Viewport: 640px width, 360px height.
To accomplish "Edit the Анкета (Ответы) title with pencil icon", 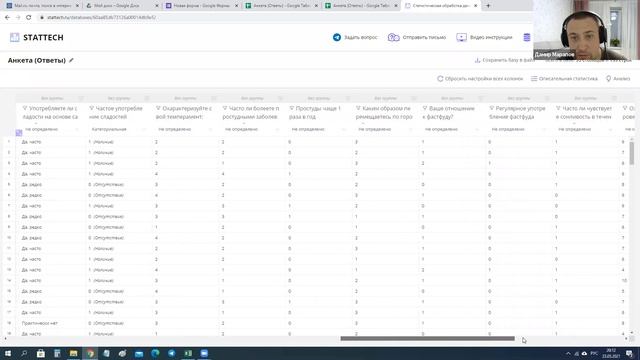I will [x=71, y=60].
